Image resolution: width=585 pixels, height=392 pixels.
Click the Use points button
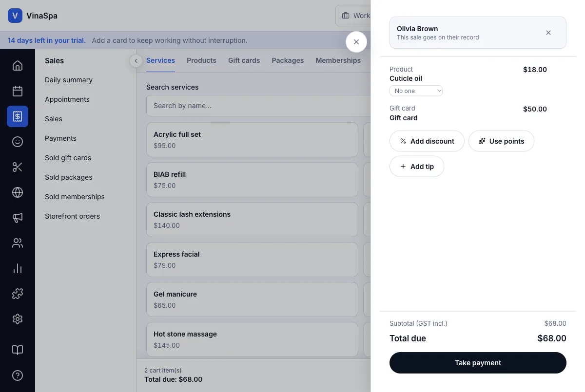(x=501, y=141)
